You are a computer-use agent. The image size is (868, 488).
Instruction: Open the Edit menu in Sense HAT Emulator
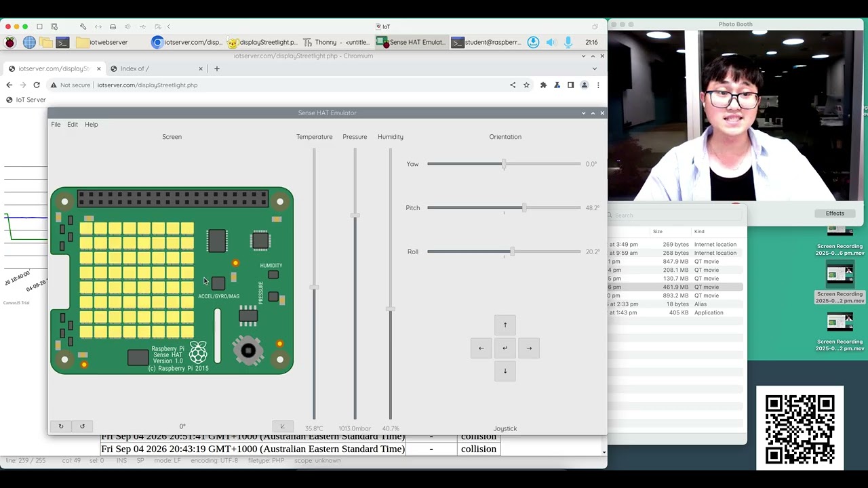coord(73,125)
